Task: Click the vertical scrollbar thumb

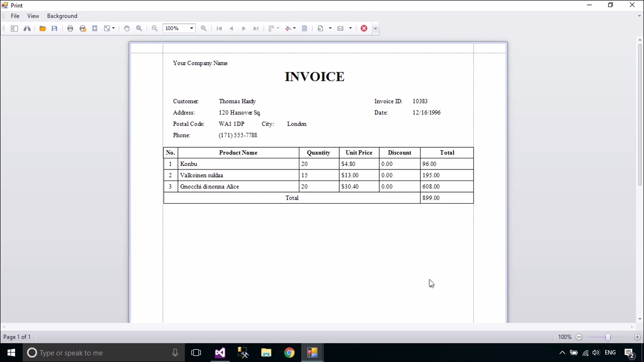Action: tap(640, 115)
